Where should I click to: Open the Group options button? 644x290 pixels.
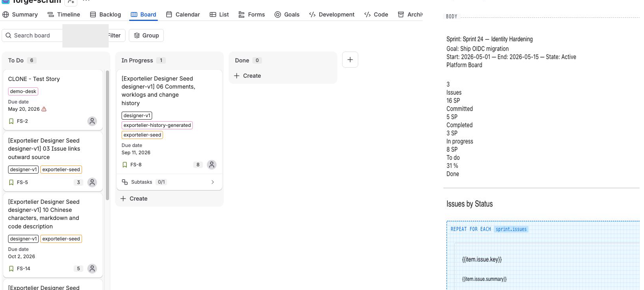click(146, 35)
